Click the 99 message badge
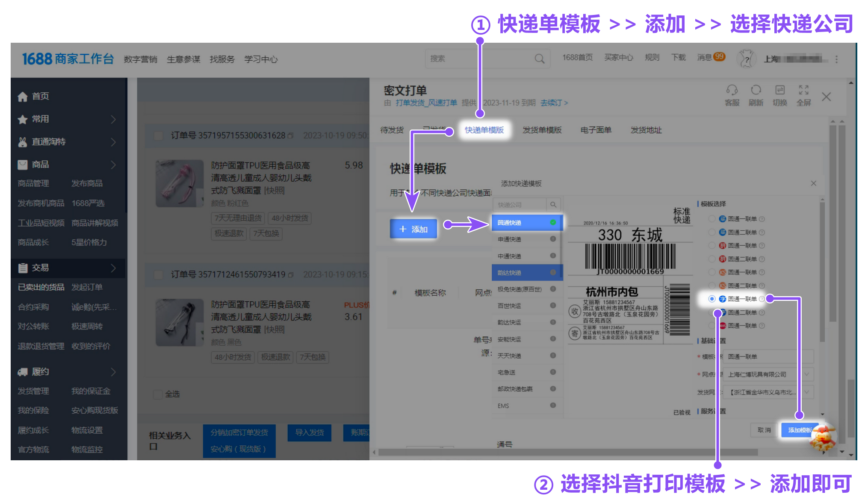 719,56
